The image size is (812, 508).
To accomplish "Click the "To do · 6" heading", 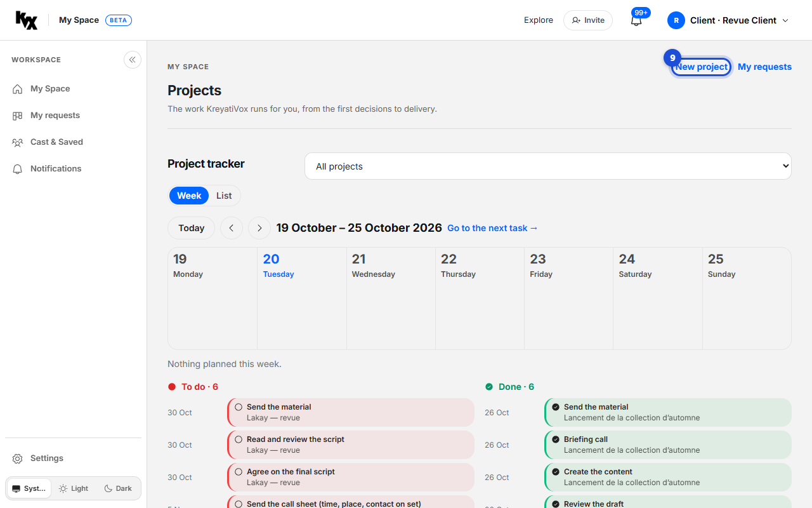I will (x=193, y=387).
